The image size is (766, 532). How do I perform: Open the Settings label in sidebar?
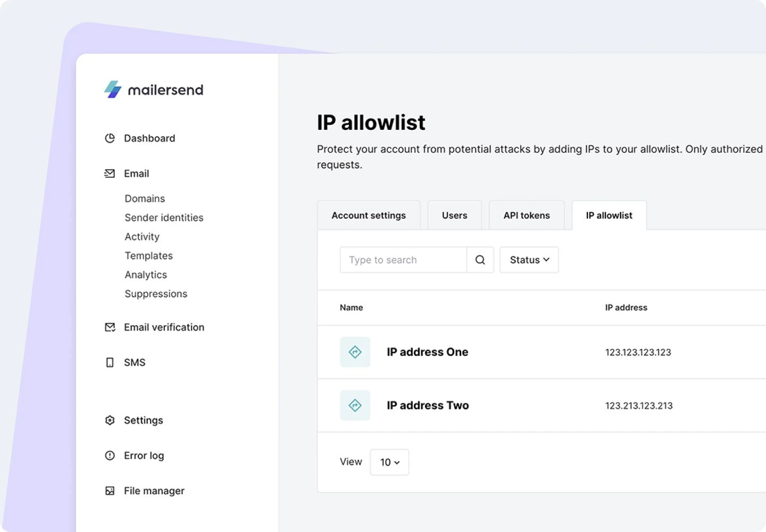tap(144, 420)
